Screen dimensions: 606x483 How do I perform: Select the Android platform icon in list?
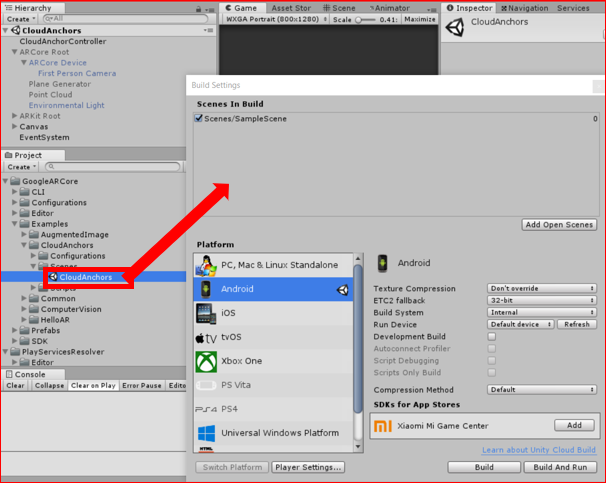206,289
